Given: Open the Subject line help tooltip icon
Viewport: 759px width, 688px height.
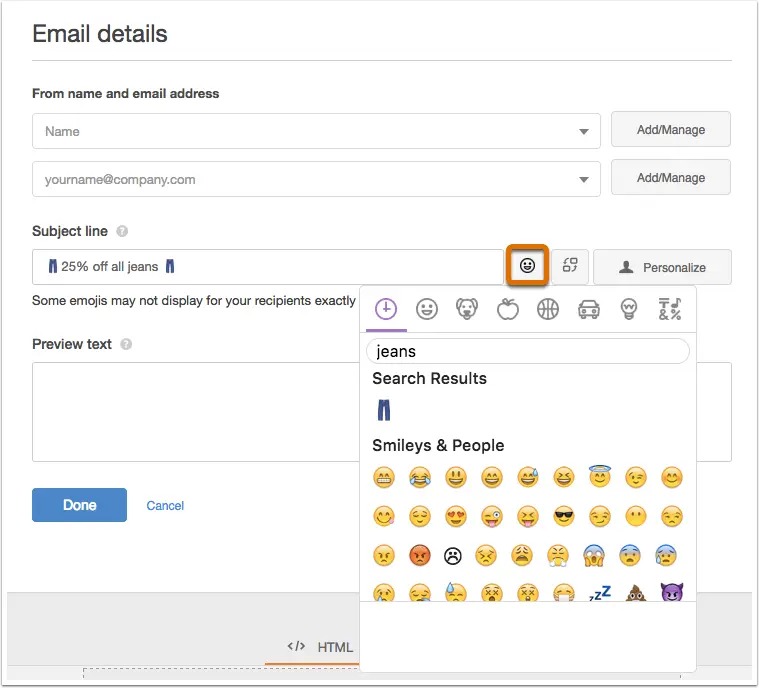Looking at the screenshot, I should tap(122, 231).
